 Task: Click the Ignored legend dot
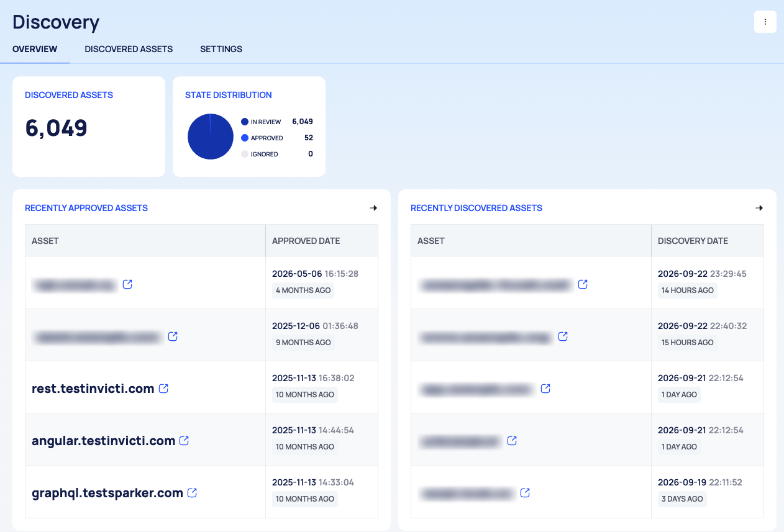pyautogui.click(x=245, y=154)
